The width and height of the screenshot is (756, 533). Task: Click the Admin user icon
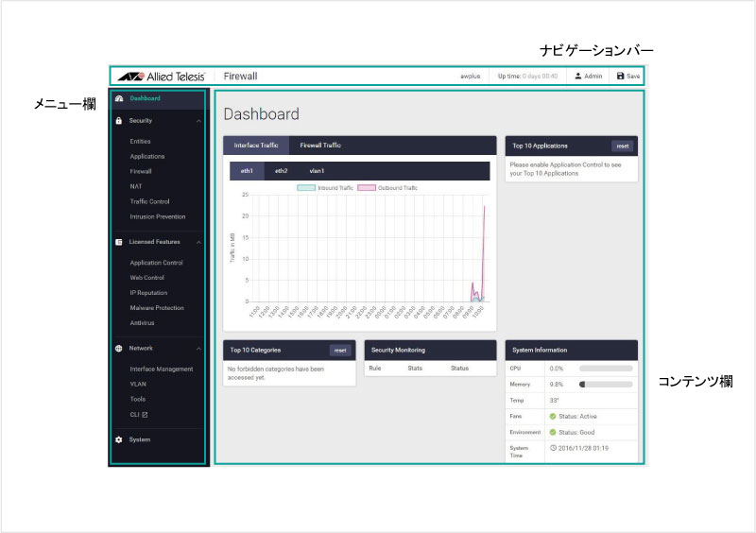pos(578,77)
